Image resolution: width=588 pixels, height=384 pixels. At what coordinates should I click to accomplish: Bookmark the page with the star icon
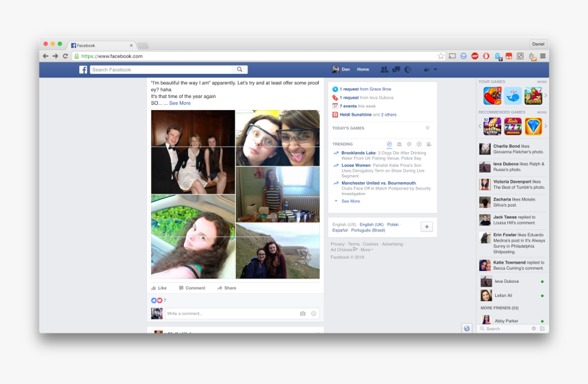[441, 56]
